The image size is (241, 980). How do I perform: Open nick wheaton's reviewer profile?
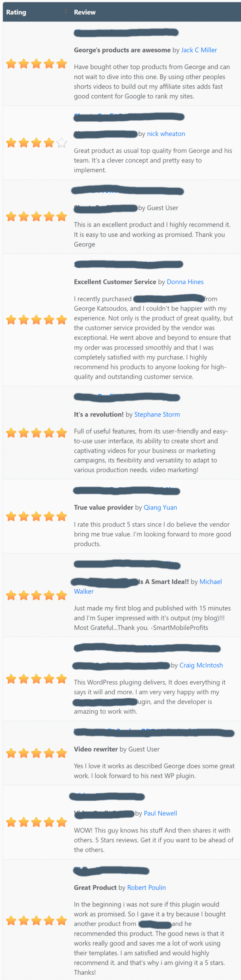pyautogui.click(x=166, y=134)
